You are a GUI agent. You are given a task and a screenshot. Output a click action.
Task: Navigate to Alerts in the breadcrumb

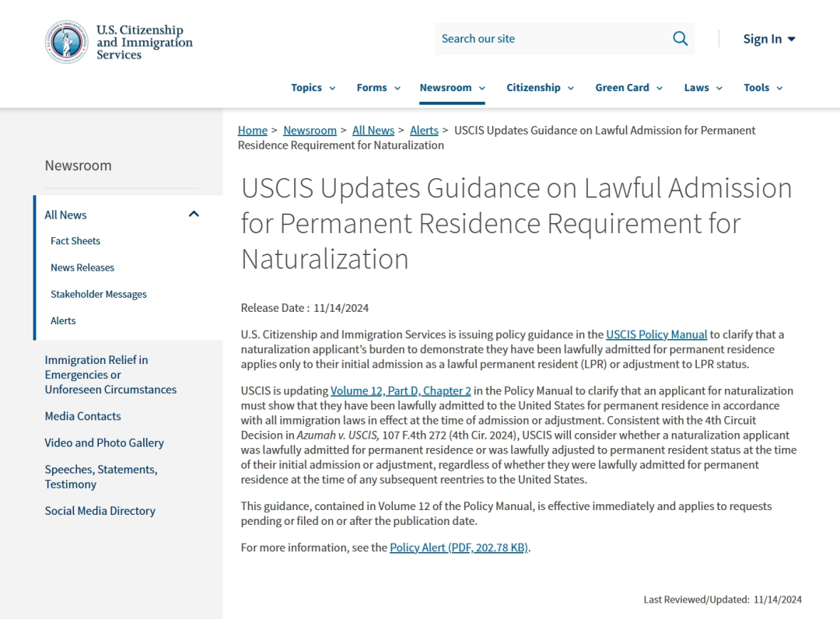coord(424,131)
